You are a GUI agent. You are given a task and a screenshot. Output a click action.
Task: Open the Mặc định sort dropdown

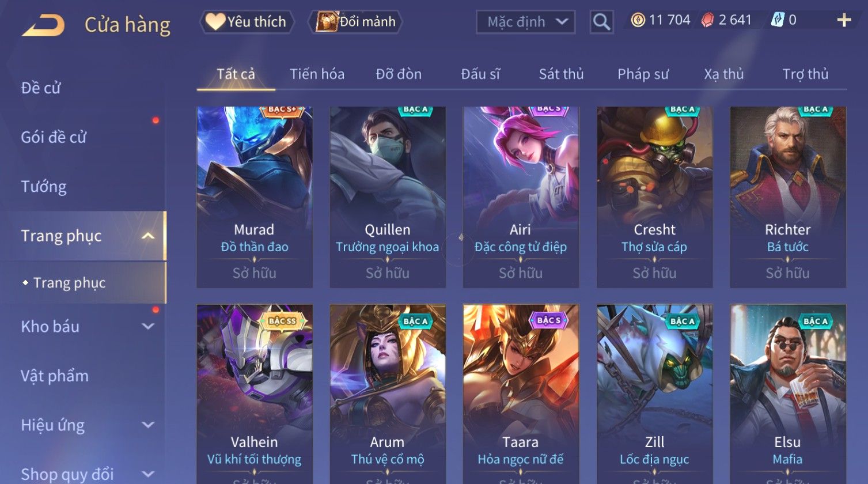(525, 22)
